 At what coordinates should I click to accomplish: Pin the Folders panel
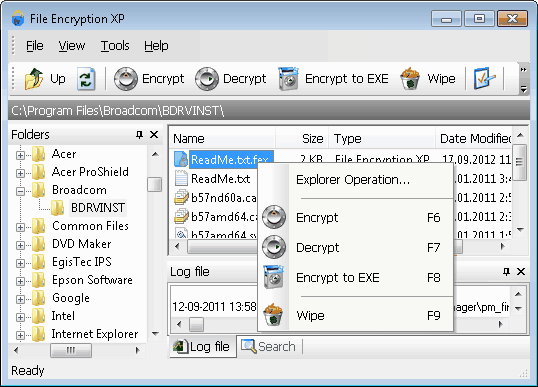click(139, 134)
